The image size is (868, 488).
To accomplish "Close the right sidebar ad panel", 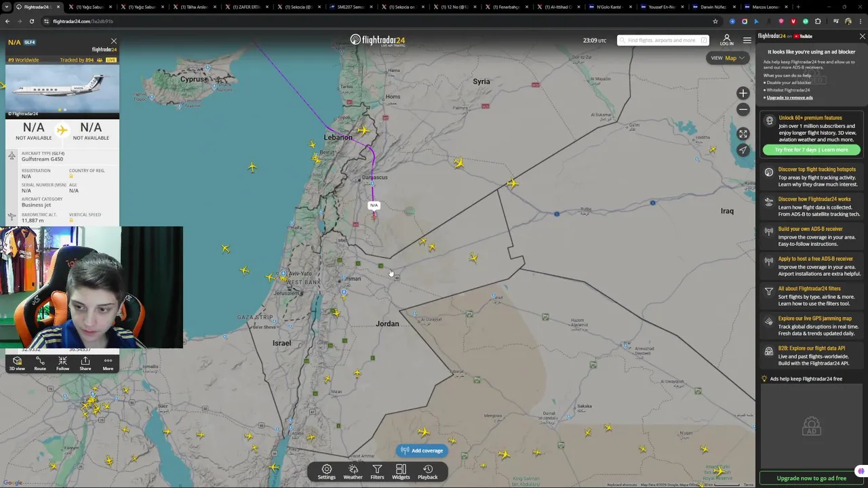I will click(x=862, y=37).
